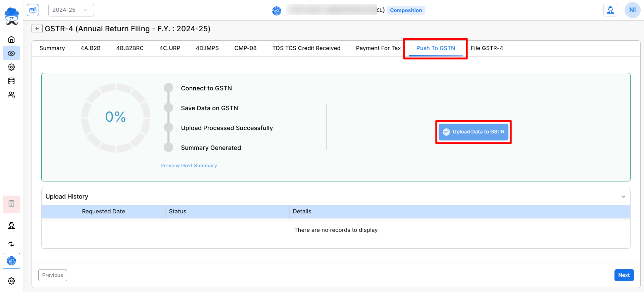Collapse the Upload History panel
Image resolution: width=644 pixels, height=292 pixels.
[x=623, y=197]
